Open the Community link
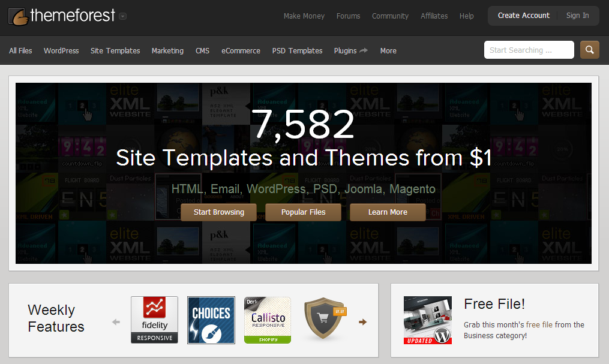Image resolution: width=609 pixels, height=364 pixels. click(391, 16)
